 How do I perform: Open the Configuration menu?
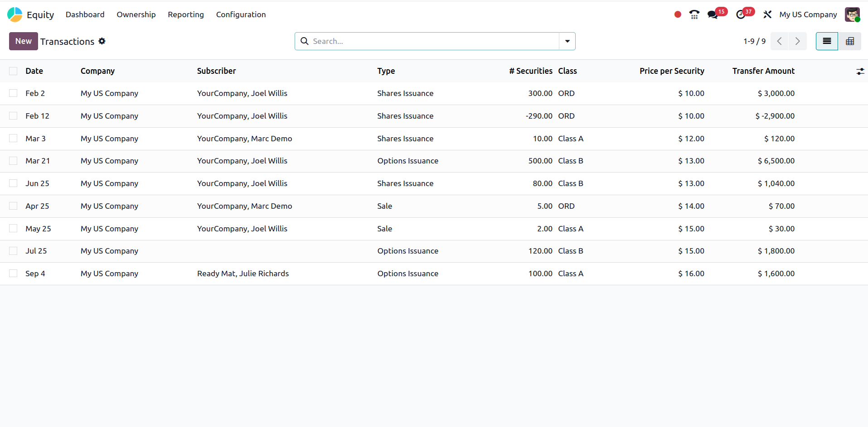click(x=241, y=14)
